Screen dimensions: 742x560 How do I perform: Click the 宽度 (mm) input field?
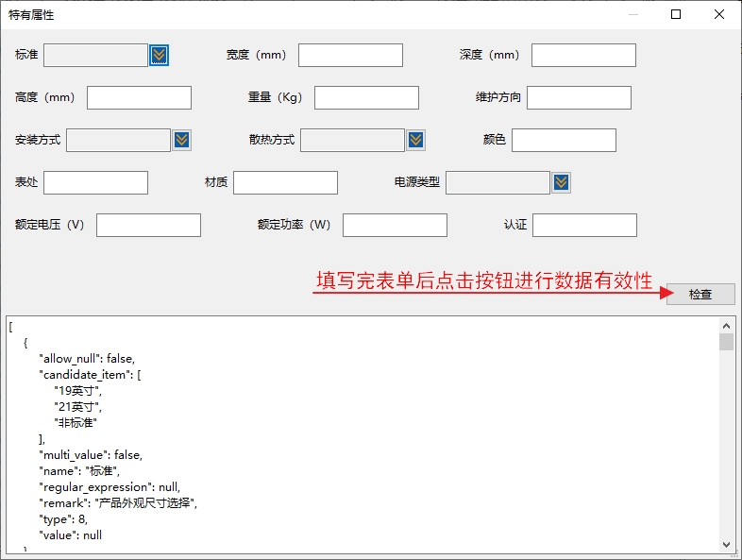tap(350, 56)
